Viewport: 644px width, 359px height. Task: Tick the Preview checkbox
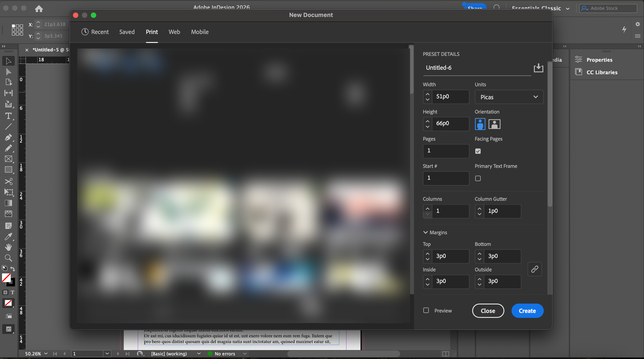pyautogui.click(x=426, y=310)
